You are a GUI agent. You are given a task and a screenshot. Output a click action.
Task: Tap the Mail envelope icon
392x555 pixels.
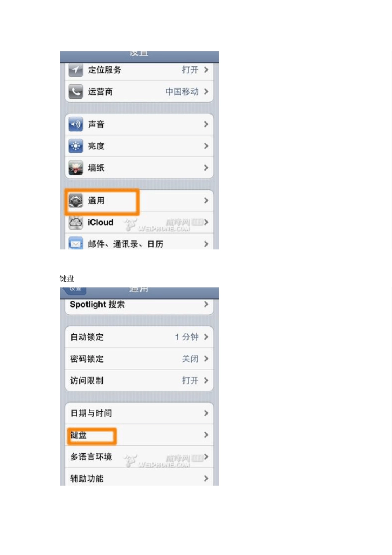click(76, 243)
